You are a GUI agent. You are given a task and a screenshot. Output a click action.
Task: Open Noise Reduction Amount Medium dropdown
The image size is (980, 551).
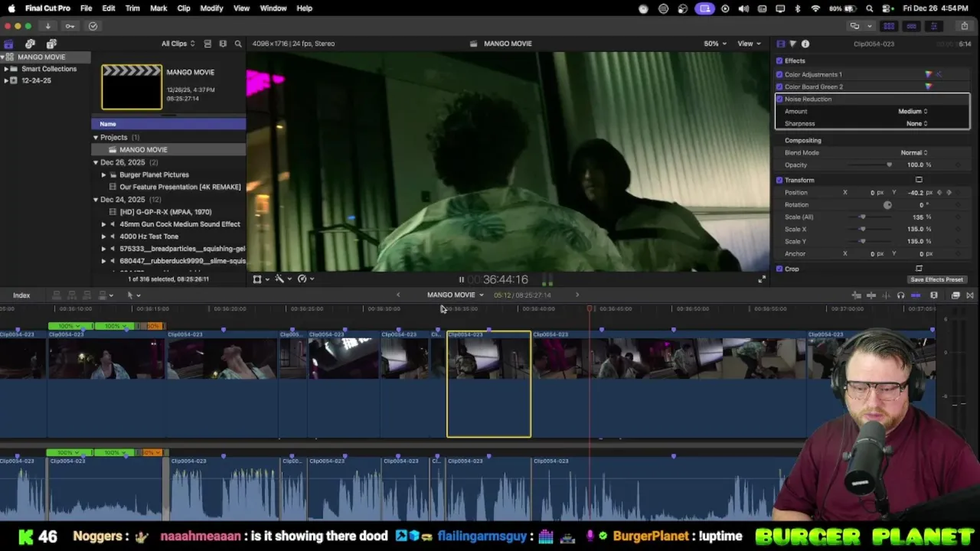pyautogui.click(x=913, y=111)
